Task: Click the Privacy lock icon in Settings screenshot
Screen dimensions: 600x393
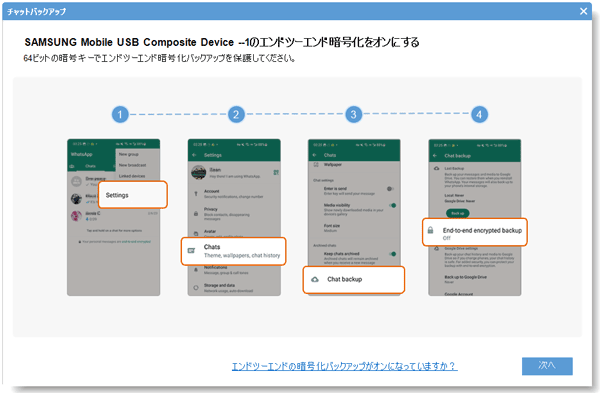Action: click(196, 214)
